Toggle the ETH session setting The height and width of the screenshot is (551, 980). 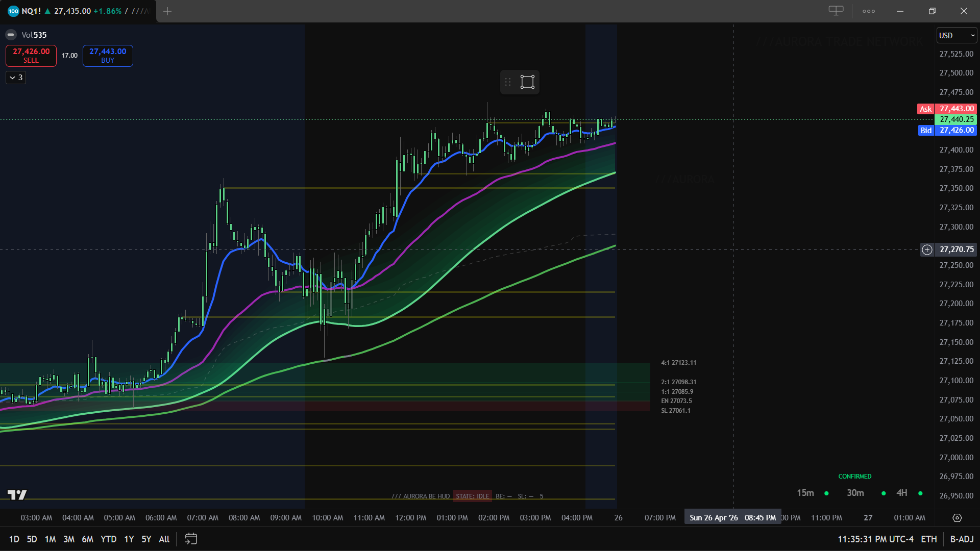[x=929, y=539]
